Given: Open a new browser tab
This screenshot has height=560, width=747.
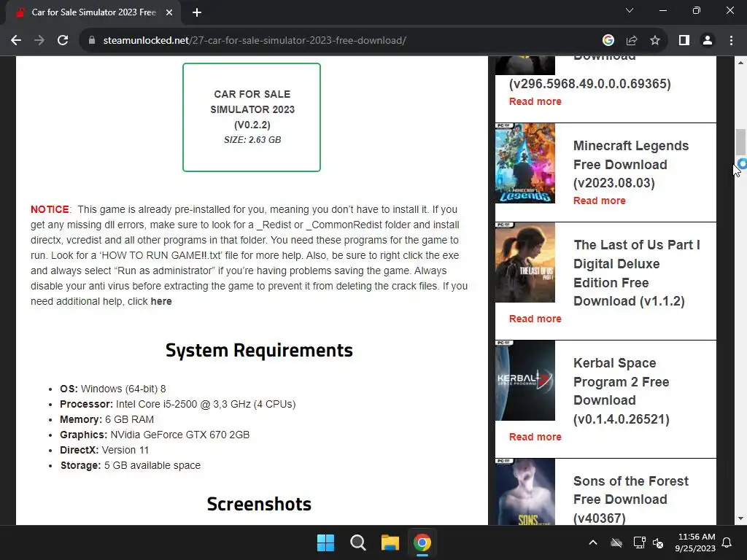Looking at the screenshot, I should (197, 13).
